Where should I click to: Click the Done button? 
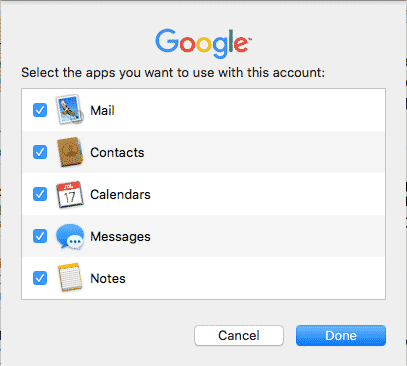click(341, 335)
